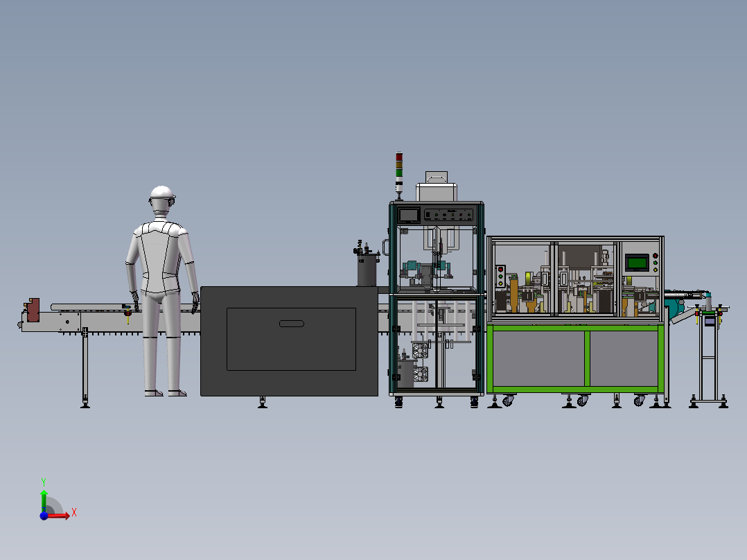Click the red X axis arrow of the triad
This screenshot has width=747, height=560.
coord(59,516)
